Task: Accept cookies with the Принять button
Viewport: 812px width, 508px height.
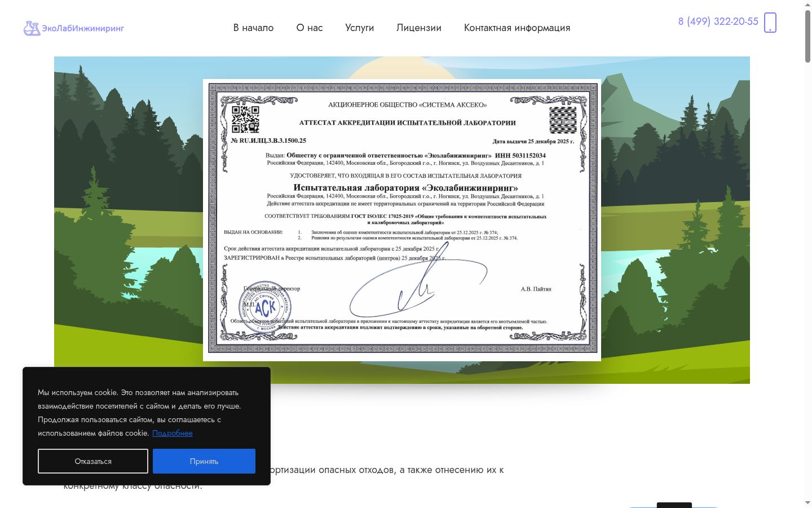Action: tap(204, 461)
